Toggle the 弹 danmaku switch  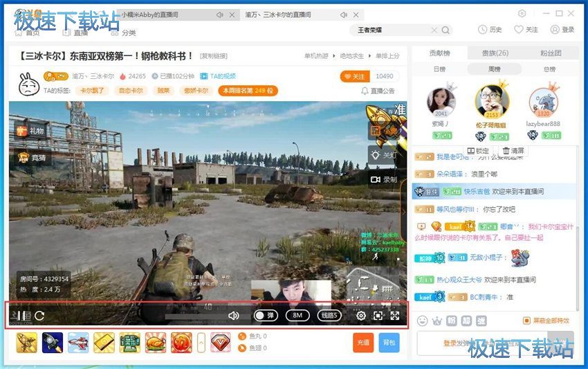point(266,315)
